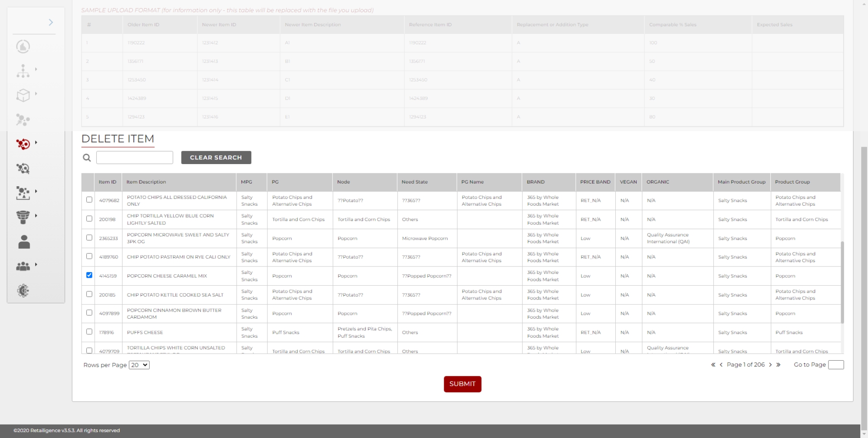This screenshot has height=438, width=868.
Task: Click the gear settings icon in sidebar
Action: click(x=23, y=290)
